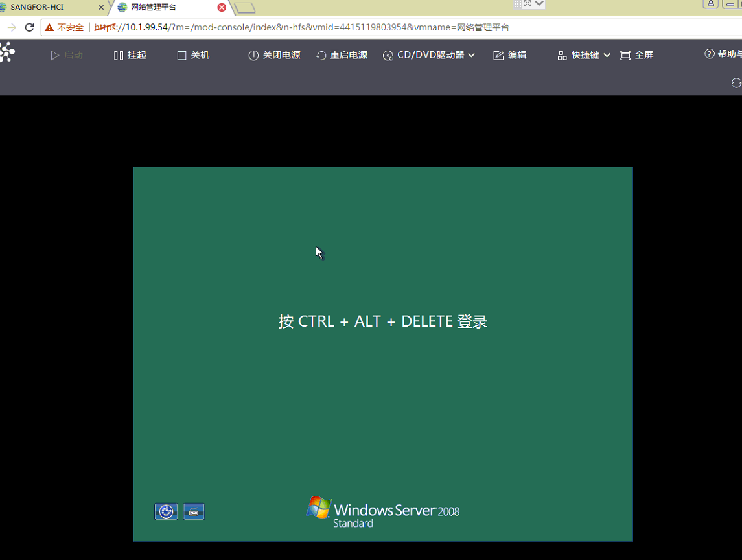Image resolution: width=742 pixels, height=560 pixels.
Task: Click the CTRL + ALT + DELETE login prompt
Action: [x=383, y=321]
